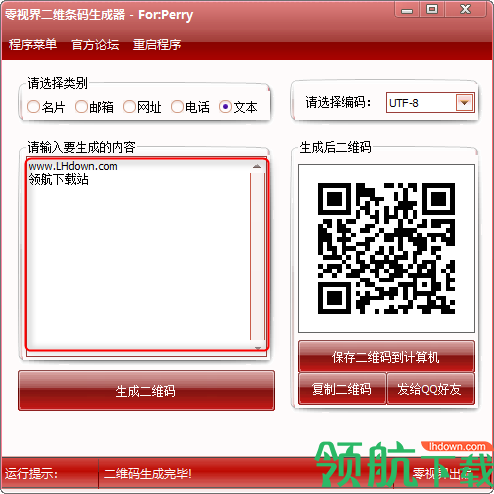Minimize the QR generator window

[x=407, y=10]
